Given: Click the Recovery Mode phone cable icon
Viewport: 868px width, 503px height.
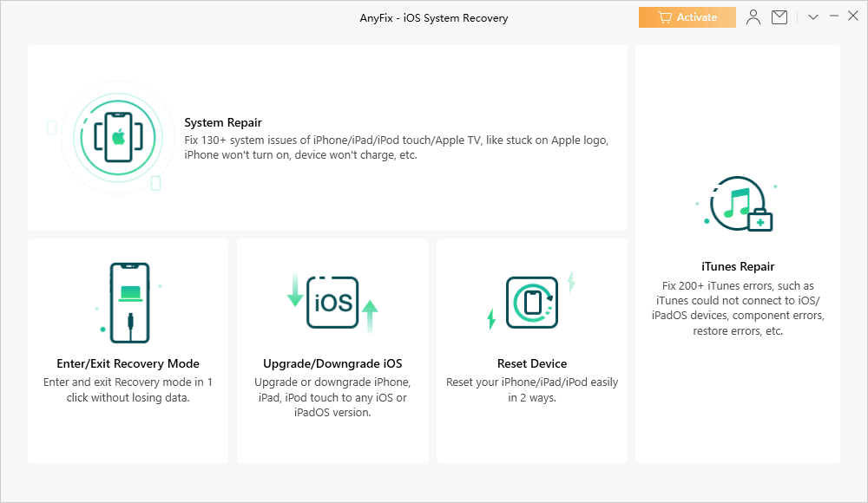Looking at the screenshot, I should (129, 297).
